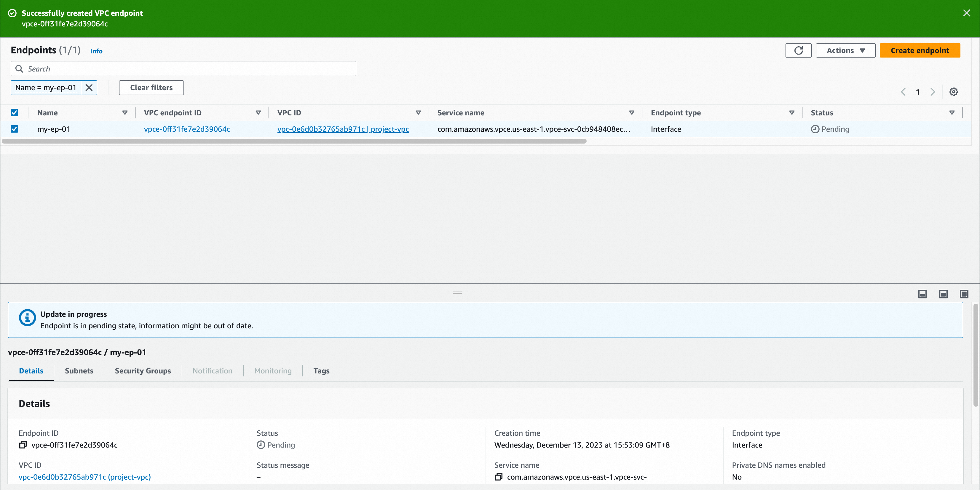980x490 pixels.
Task: Toggle the select-all checkbox in table header
Action: coord(15,112)
